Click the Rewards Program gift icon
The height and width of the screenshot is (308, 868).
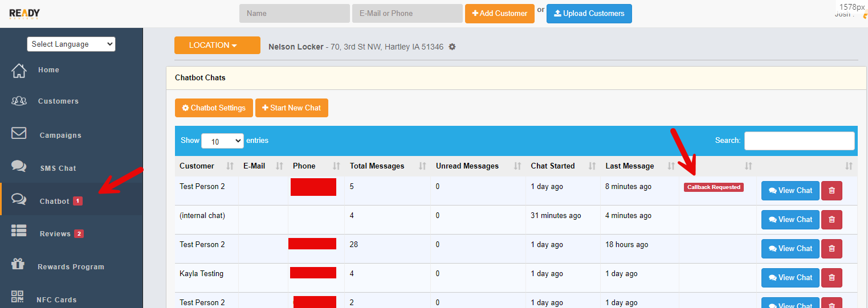click(19, 265)
